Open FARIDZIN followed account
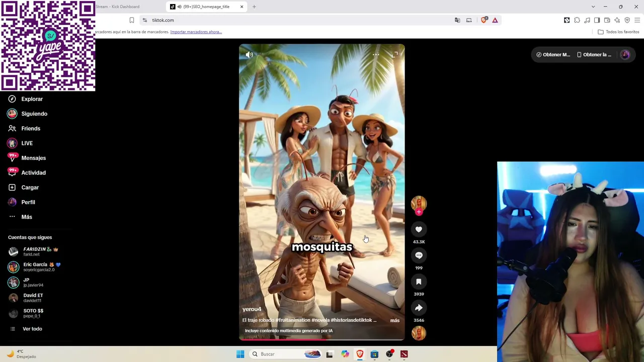Screen dimensions: 644x362 coord(33,251)
